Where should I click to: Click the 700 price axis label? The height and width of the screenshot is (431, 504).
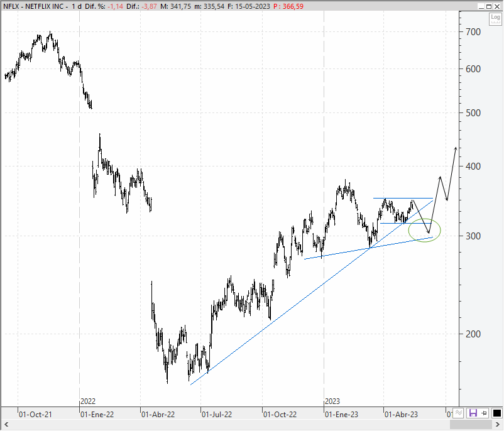point(473,32)
